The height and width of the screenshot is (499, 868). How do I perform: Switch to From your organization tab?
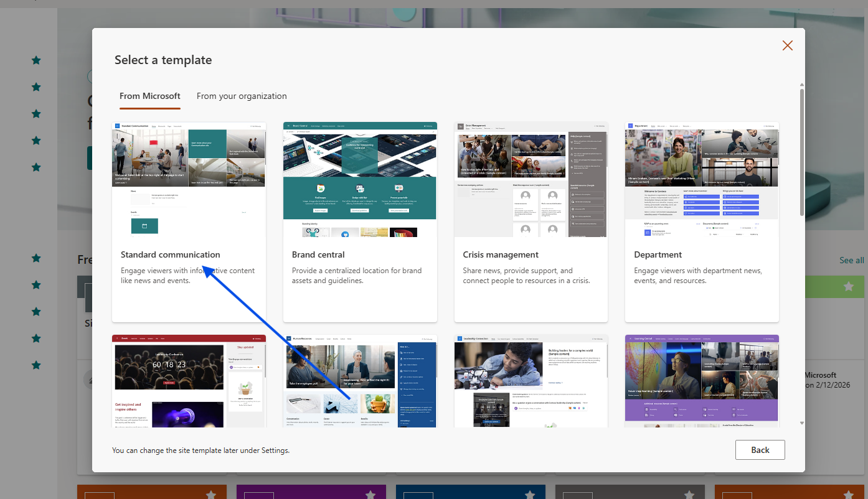coord(242,96)
